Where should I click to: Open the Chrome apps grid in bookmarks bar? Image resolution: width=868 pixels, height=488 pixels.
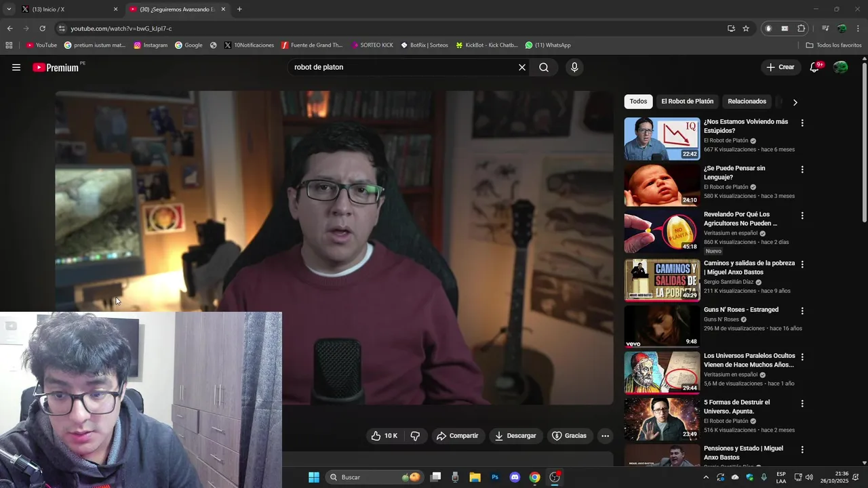coord(9,45)
